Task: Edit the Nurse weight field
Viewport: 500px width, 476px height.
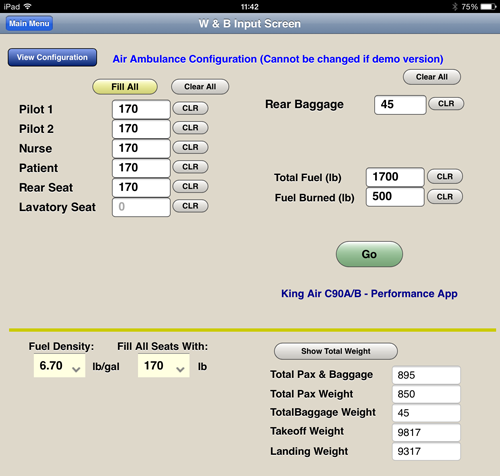Action: [141, 148]
